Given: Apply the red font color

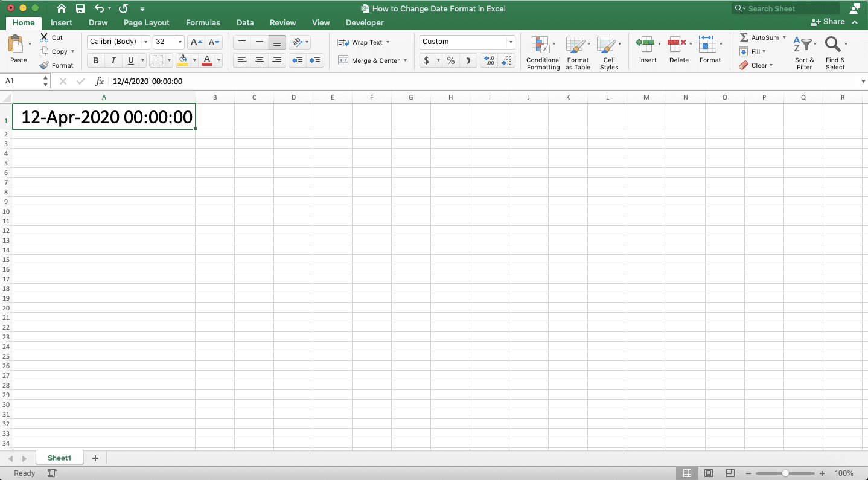Looking at the screenshot, I should click(207, 60).
